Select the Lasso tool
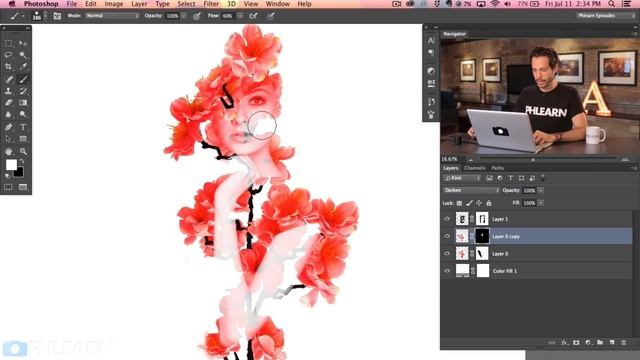This screenshot has width=640, height=360. click(8, 55)
